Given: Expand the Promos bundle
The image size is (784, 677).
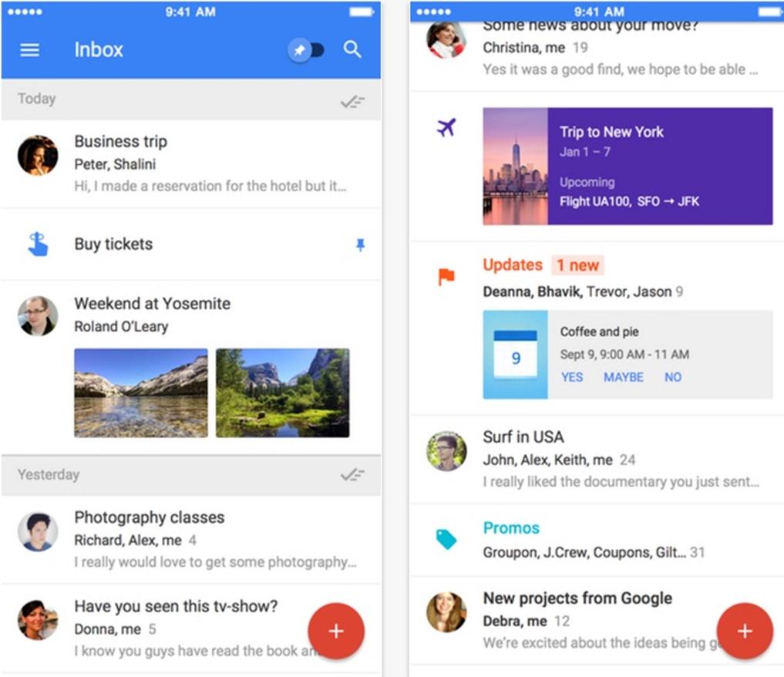Looking at the screenshot, I should pos(511,528).
